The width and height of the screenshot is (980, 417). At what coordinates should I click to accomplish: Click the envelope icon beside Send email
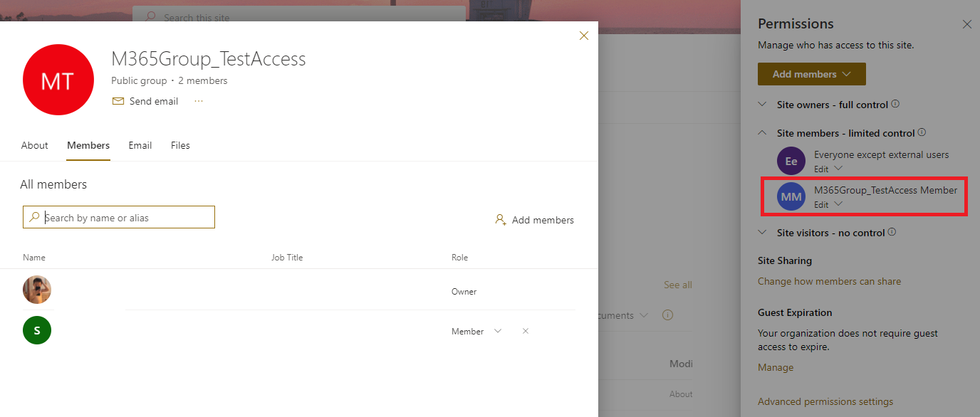point(118,101)
